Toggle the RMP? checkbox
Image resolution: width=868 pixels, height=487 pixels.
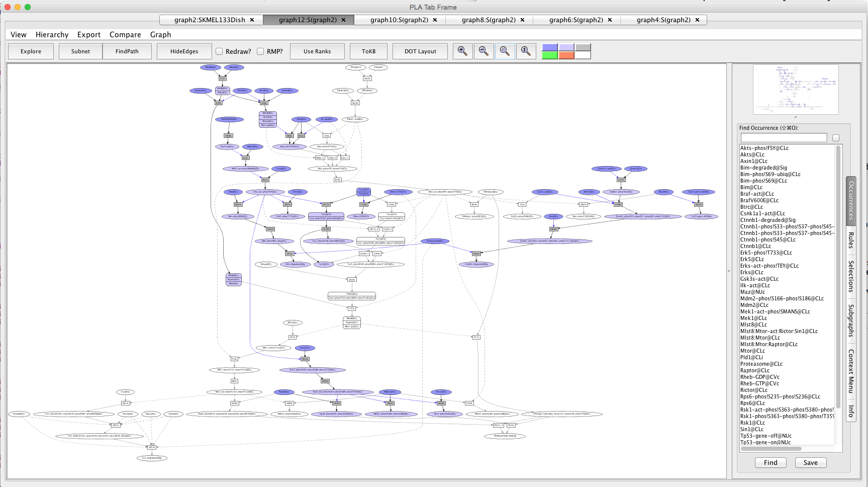[x=260, y=51]
